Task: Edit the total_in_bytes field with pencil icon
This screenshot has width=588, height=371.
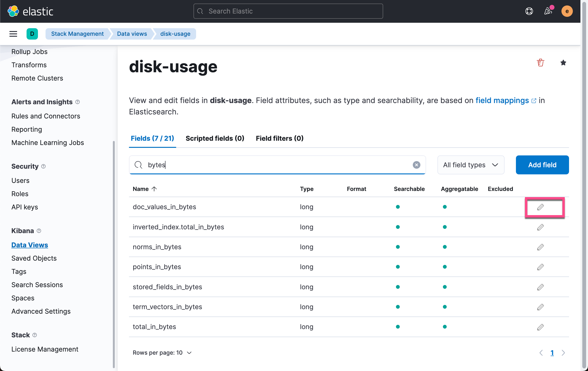Action: [540, 327]
